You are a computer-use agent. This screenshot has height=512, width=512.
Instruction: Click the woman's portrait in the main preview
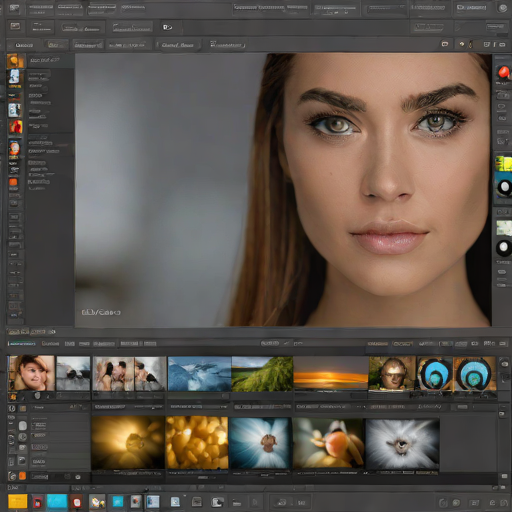click(283, 189)
